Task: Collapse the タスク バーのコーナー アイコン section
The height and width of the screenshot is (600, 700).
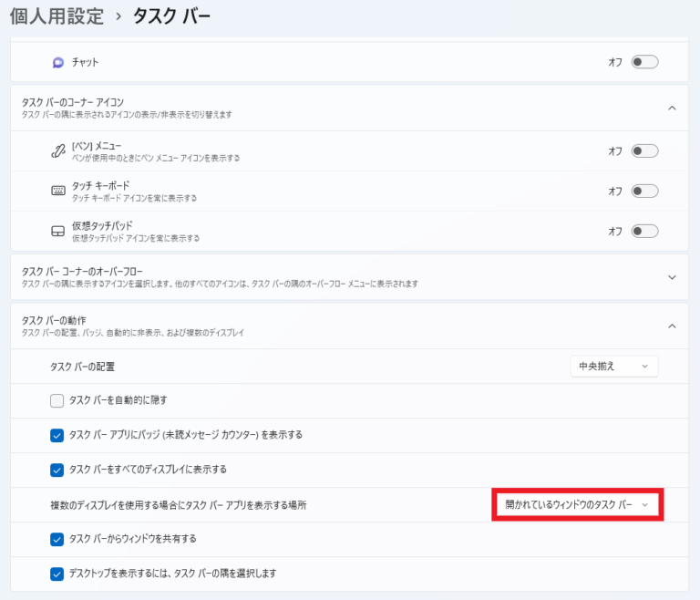Action: [672, 108]
